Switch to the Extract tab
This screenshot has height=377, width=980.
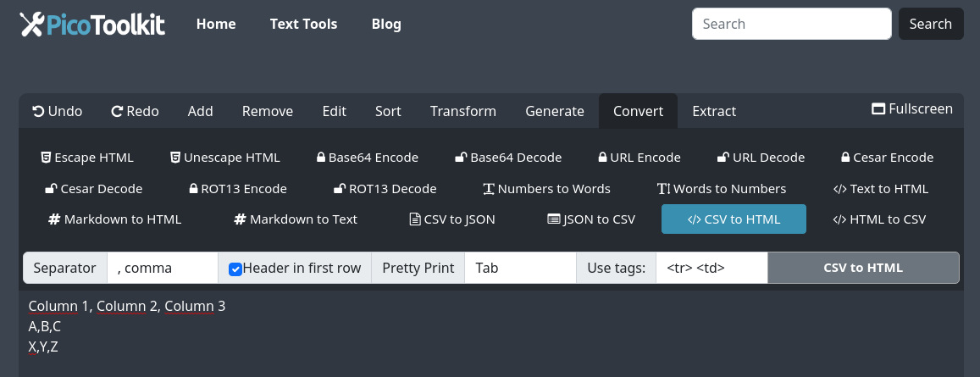click(714, 111)
